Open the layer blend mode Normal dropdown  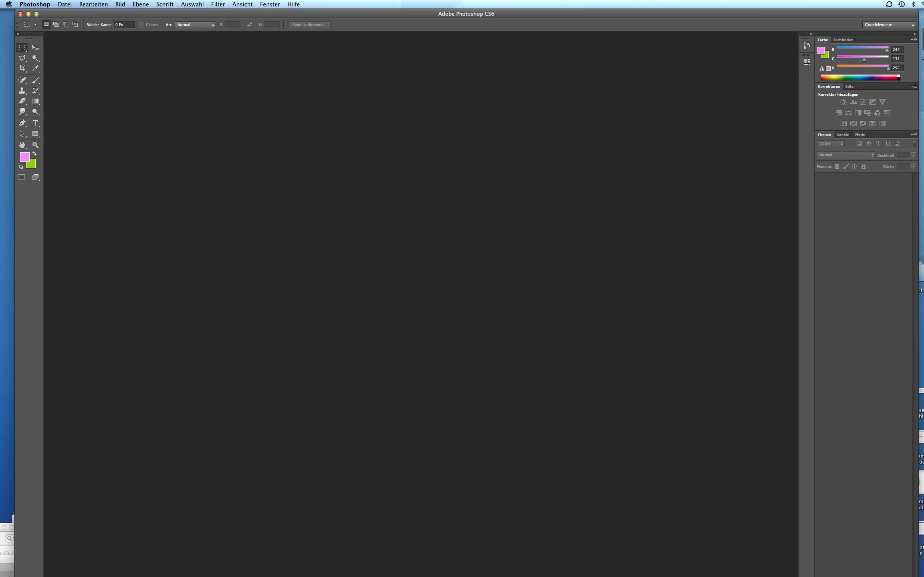point(845,155)
